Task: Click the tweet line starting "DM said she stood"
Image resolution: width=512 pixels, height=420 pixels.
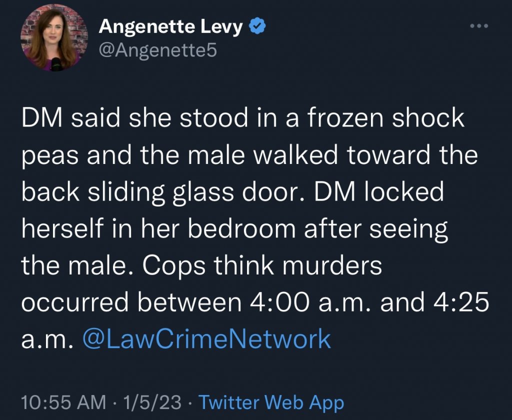Action: [242, 119]
